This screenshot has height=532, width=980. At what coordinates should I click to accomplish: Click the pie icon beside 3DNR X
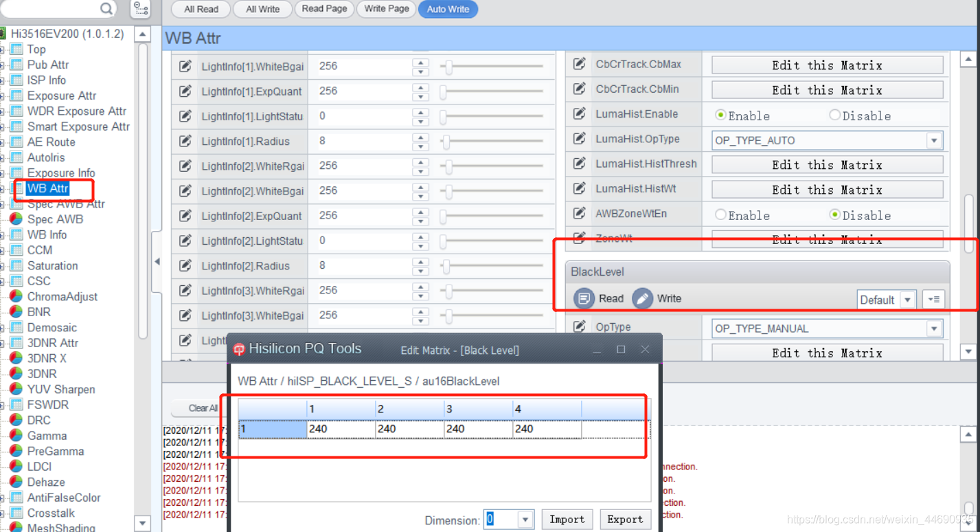(16, 359)
